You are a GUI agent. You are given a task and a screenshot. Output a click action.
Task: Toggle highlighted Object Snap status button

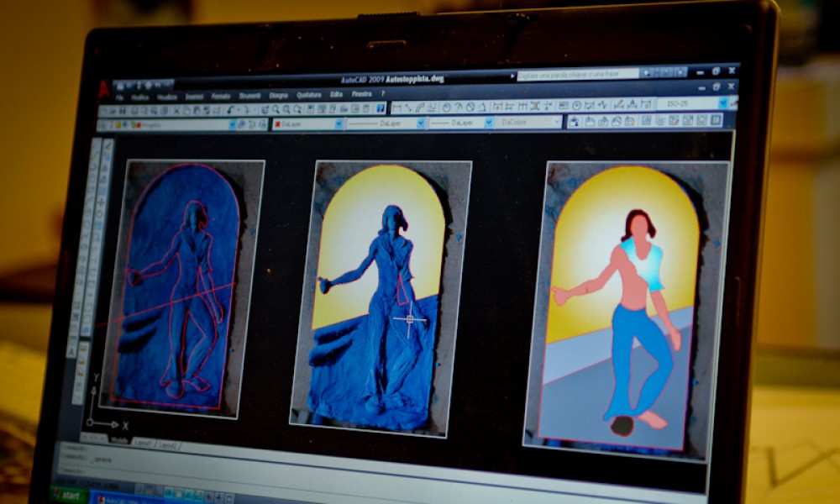point(179,495)
